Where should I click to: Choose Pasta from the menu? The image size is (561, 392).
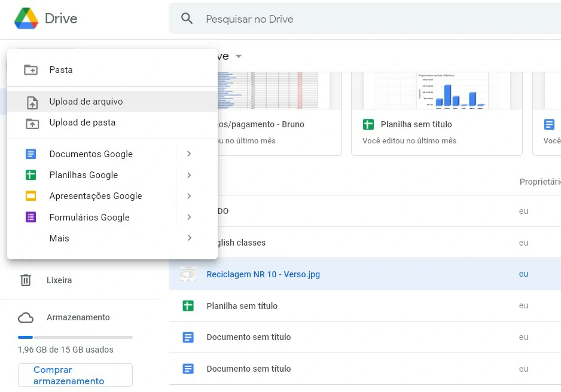coord(112,70)
